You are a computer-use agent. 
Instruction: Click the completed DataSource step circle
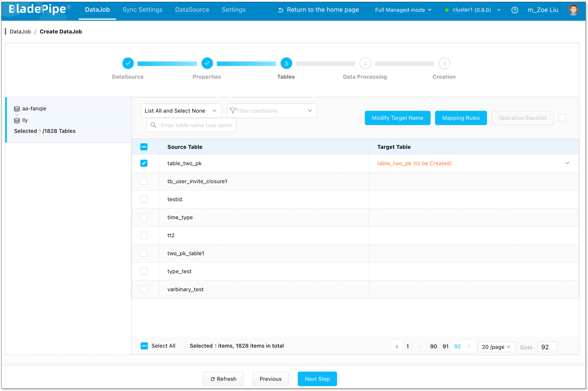point(128,63)
